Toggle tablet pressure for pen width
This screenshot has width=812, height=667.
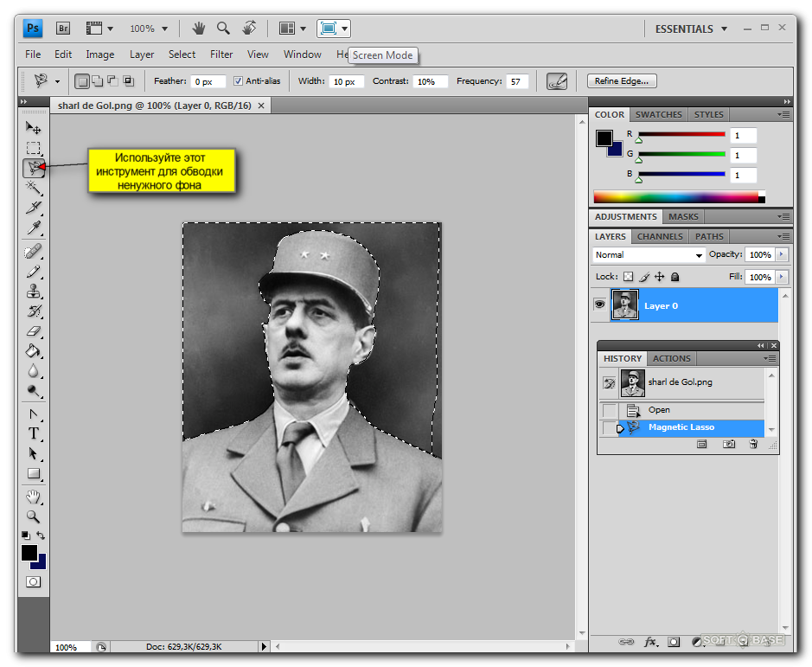point(557,81)
